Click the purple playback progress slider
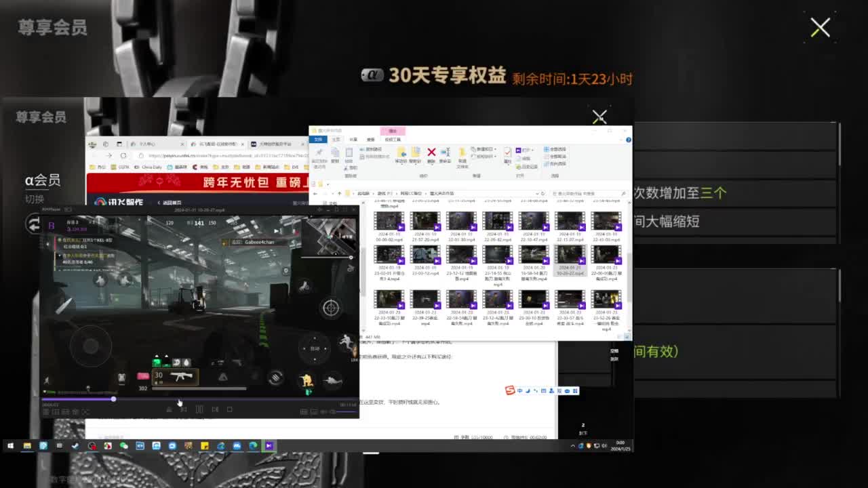868x488 pixels. coord(113,399)
